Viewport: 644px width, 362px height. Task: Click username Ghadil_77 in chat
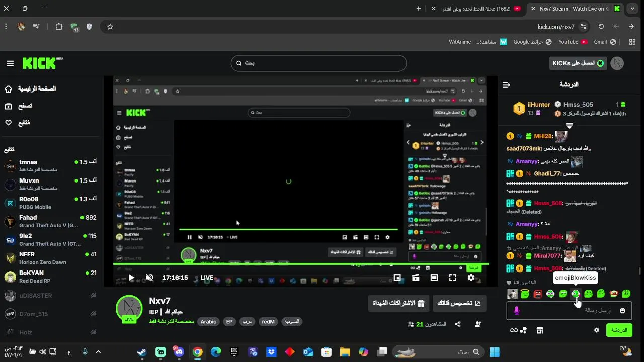(x=549, y=173)
